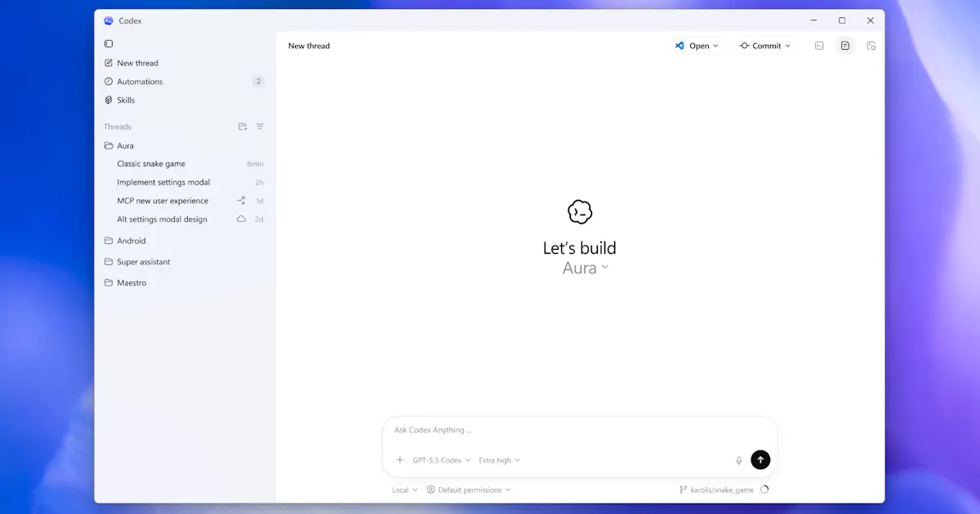Minimize the Codex window
The height and width of the screenshot is (514, 980).
pyautogui.click(x=814, y=20)
